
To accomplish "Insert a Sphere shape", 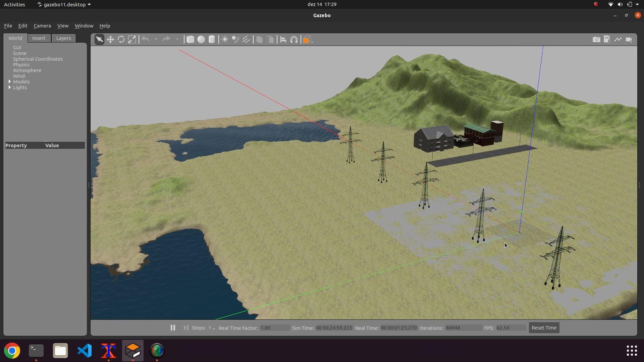I will pos(201,40).
